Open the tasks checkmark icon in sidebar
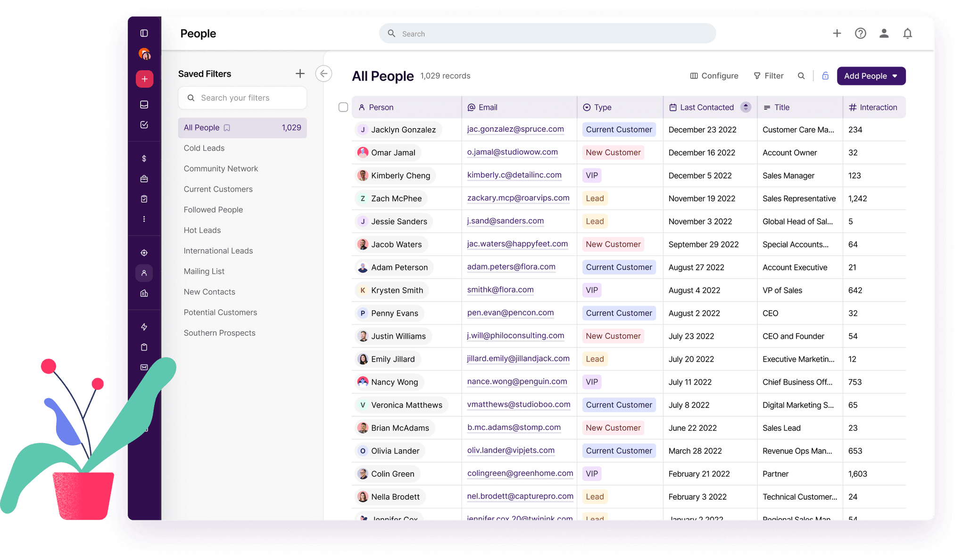962x560 pixels. [x=144, y=124]
